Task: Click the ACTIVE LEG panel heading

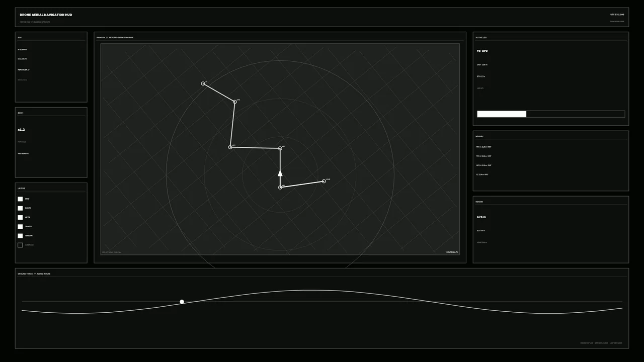Action: [x=481, y=37]
